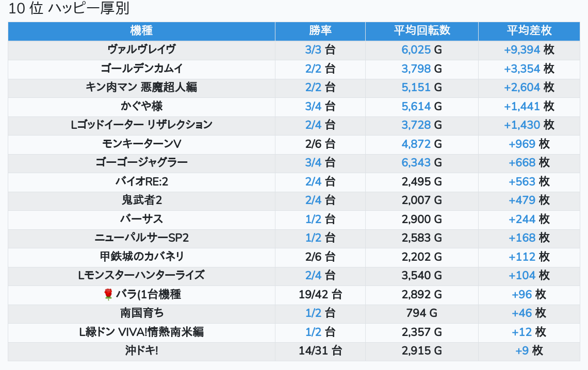The width and height of the screenshot is (588, 370).
Task: Click the 2,495 G spins value
Action: click(422, 181)
